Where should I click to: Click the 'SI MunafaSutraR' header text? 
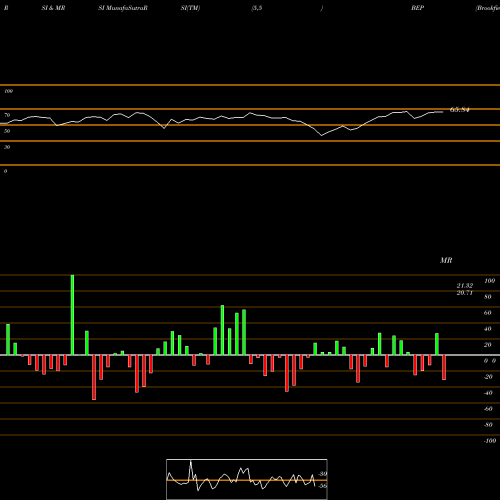click(123, 8)
